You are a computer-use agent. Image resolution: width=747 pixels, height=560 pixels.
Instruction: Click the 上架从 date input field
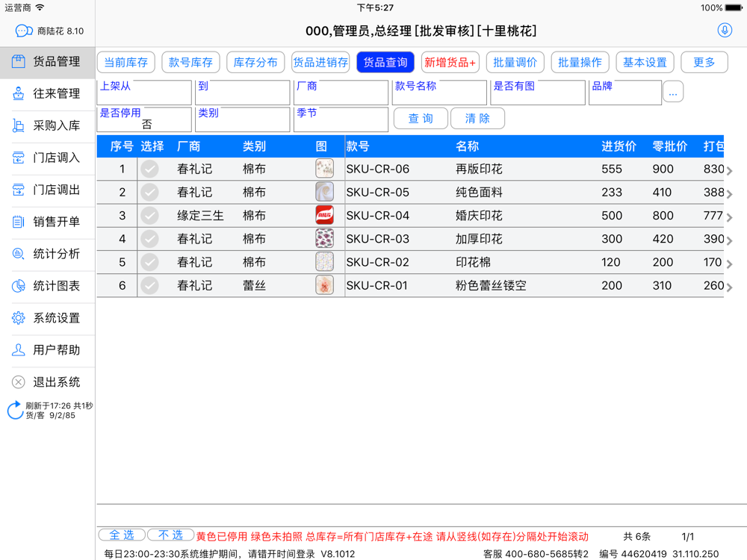tap(144, 93)
